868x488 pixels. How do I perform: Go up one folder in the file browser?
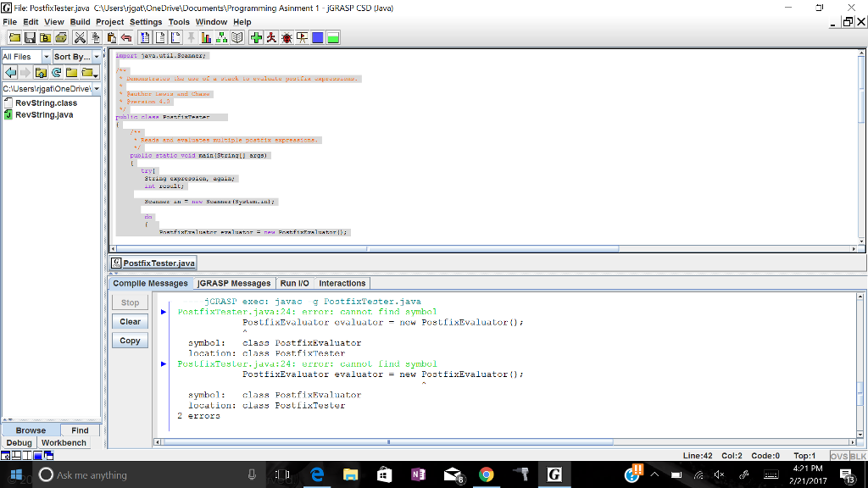point(41,73)
